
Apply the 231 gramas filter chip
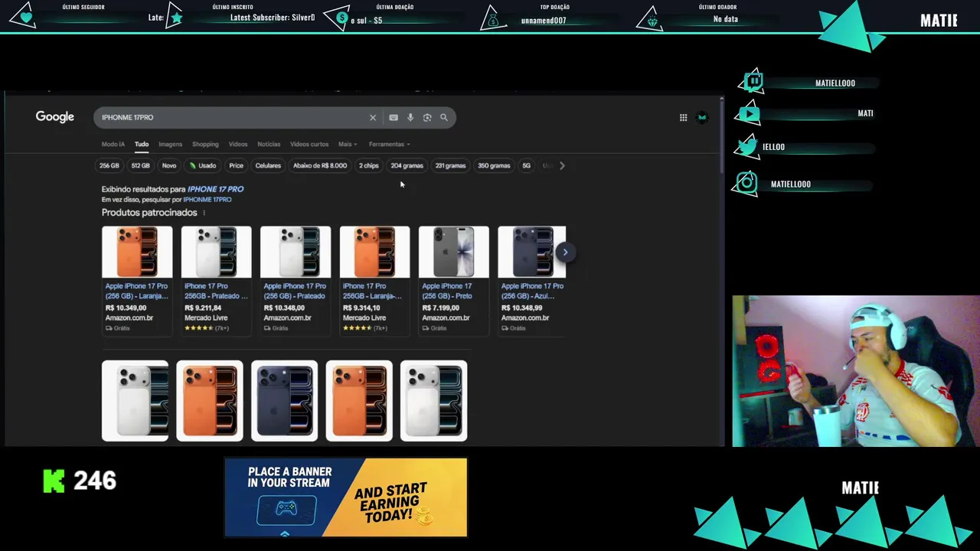(x=450, y=166)
